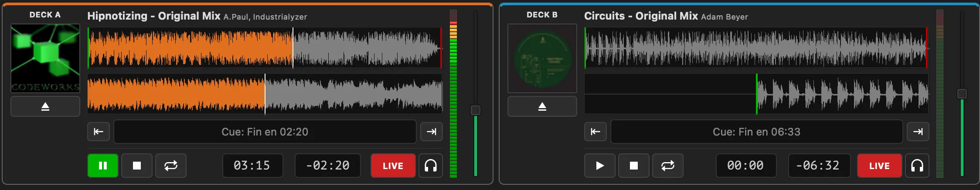
Task: Toggle loop on Deck A
Action: coord(171,166)
